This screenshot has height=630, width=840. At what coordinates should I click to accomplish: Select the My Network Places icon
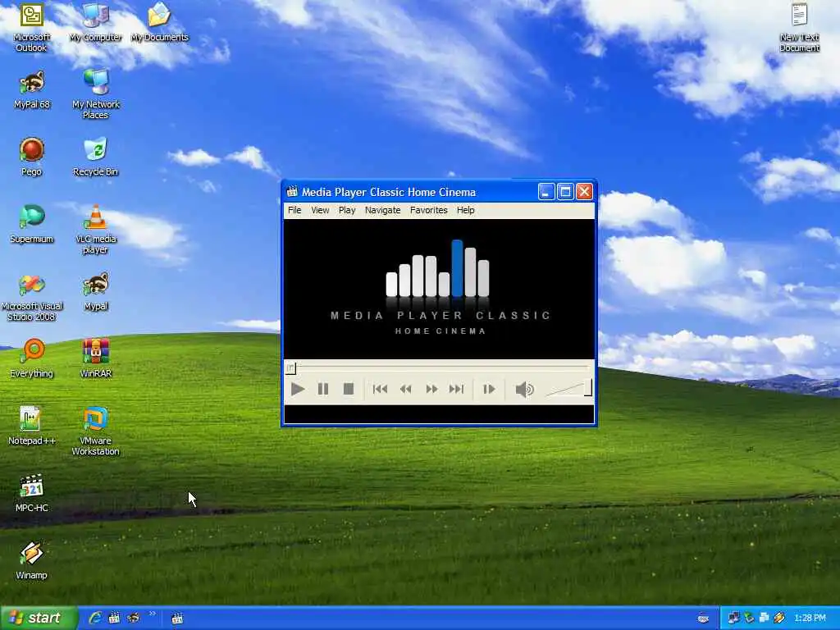tap(95, 94)
